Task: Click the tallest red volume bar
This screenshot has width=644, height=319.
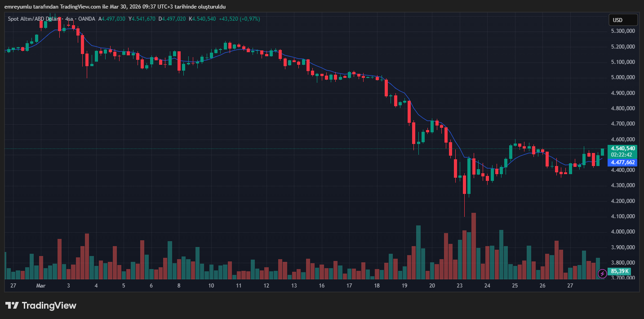Action: point(473,246)
